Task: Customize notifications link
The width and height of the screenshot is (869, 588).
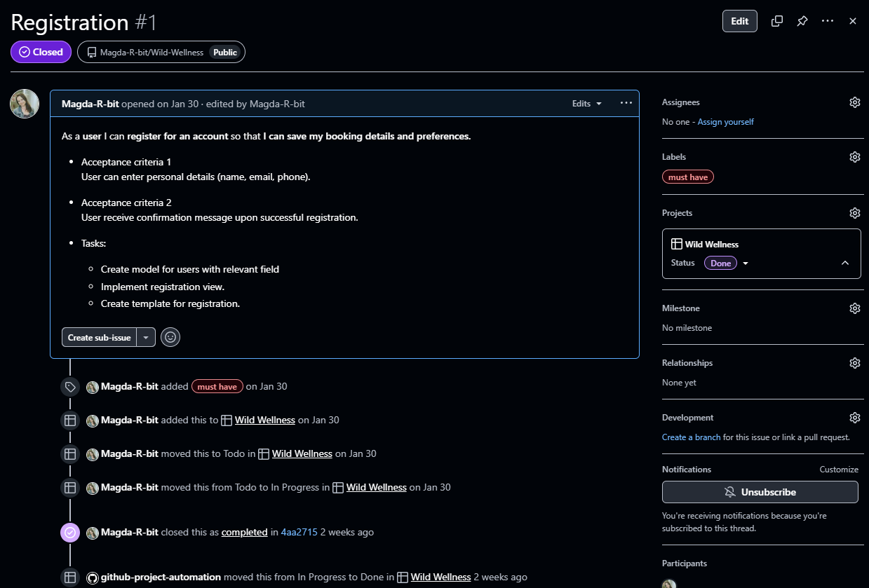Action: (839, 470)
